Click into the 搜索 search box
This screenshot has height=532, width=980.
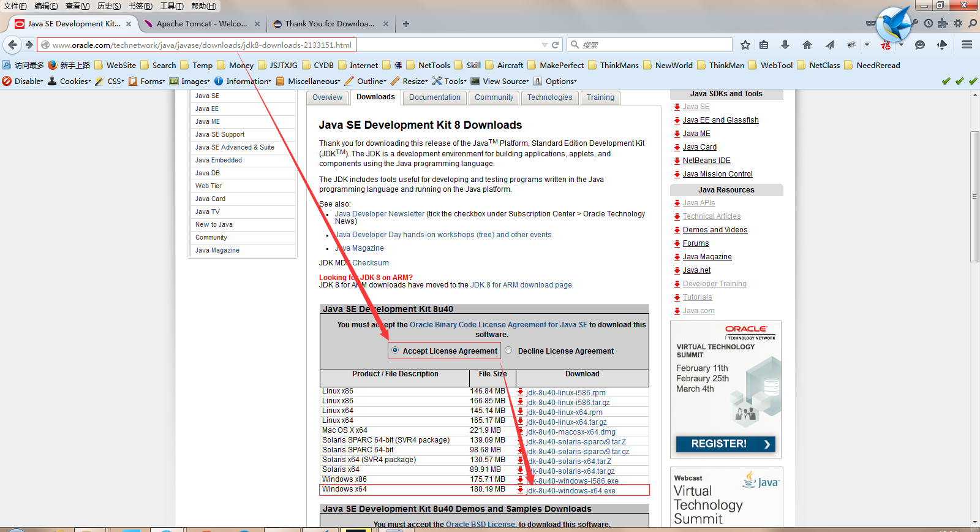point(649,45)
